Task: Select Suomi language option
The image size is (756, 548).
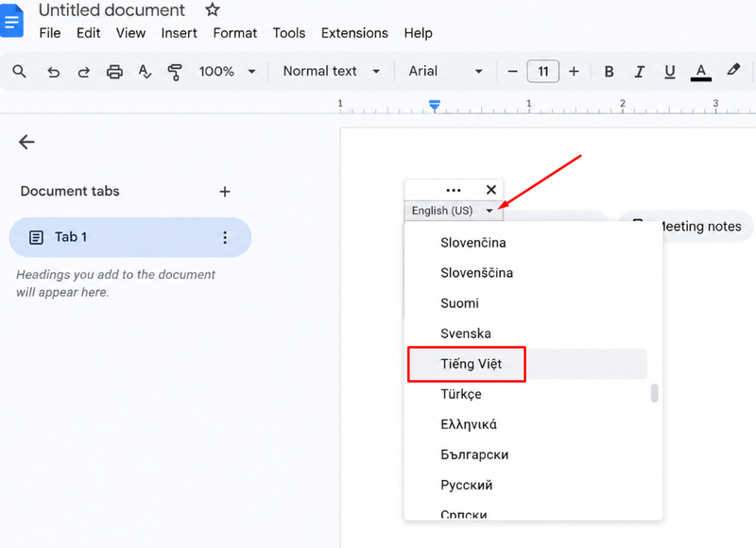Action: point(526,303)
